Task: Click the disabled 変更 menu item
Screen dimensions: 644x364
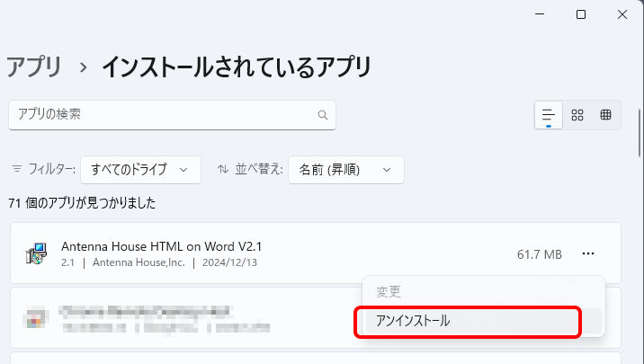Action: click(x=389, y=292)
